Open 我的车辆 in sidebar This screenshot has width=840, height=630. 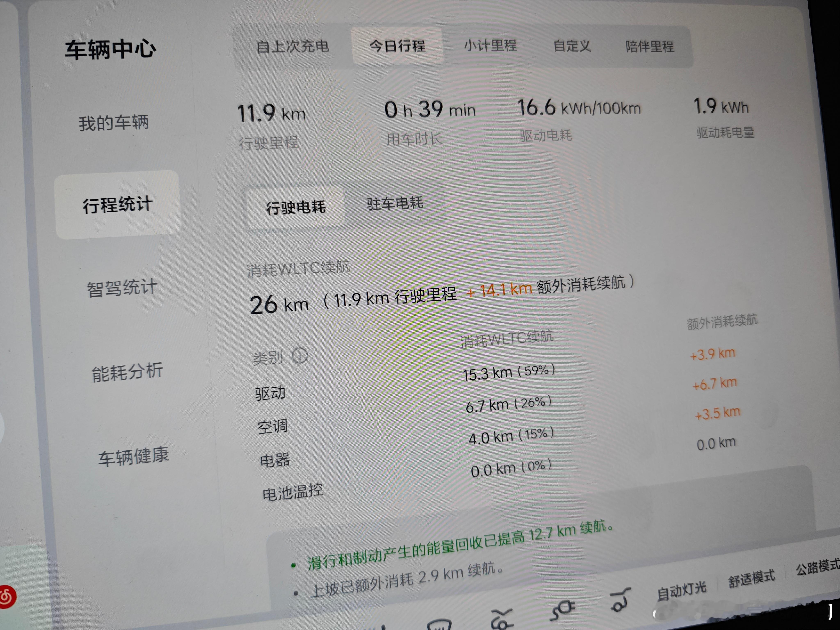click(x=114, y=123)
